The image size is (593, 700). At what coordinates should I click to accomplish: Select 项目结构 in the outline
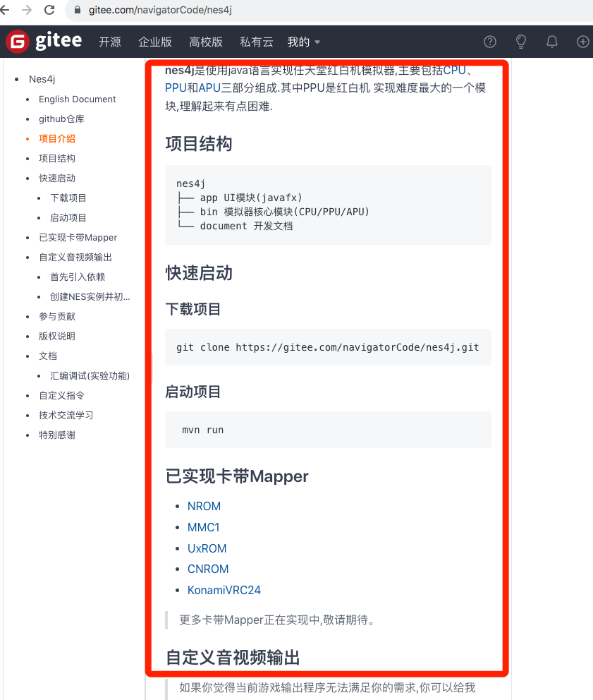[57, 158]
